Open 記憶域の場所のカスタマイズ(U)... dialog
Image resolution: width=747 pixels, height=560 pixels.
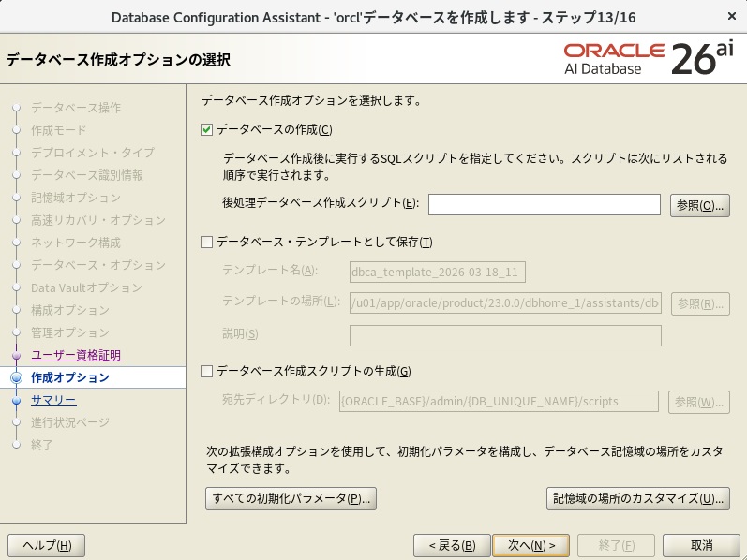[638, 498]
